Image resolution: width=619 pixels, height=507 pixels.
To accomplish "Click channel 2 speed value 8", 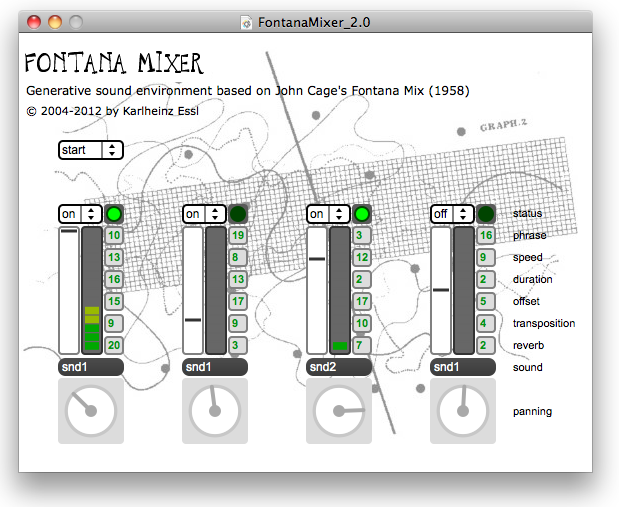I will (238, 257).
